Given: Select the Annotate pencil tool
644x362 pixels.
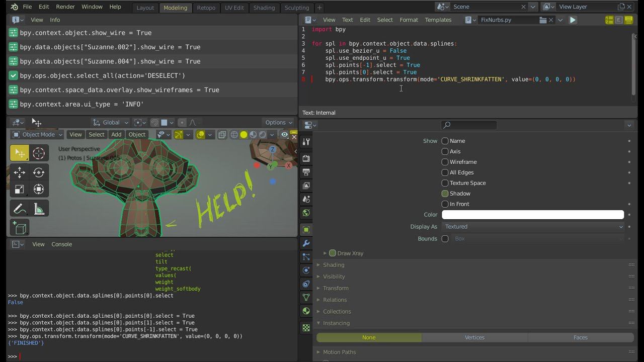Looking at the screenshot, I should pyautogui.click(x=20, y=209).
